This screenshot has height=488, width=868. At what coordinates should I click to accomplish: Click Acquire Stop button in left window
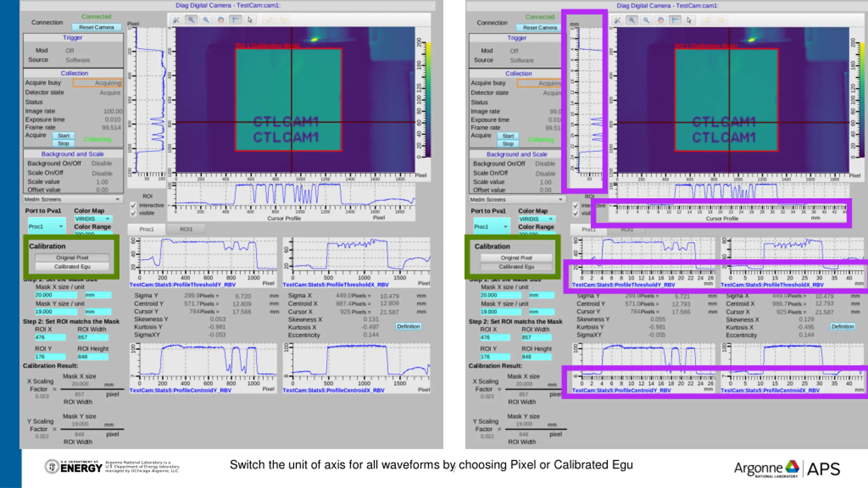coord(63,144)
